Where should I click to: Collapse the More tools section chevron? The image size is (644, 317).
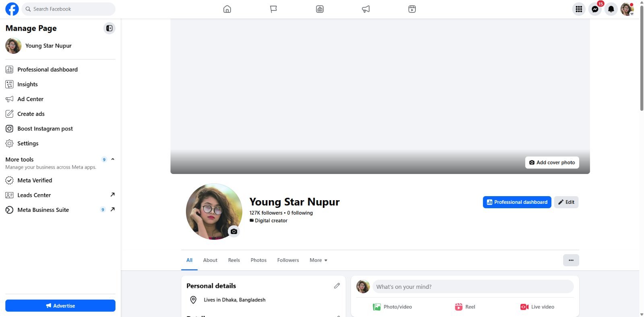pos(113,159)
